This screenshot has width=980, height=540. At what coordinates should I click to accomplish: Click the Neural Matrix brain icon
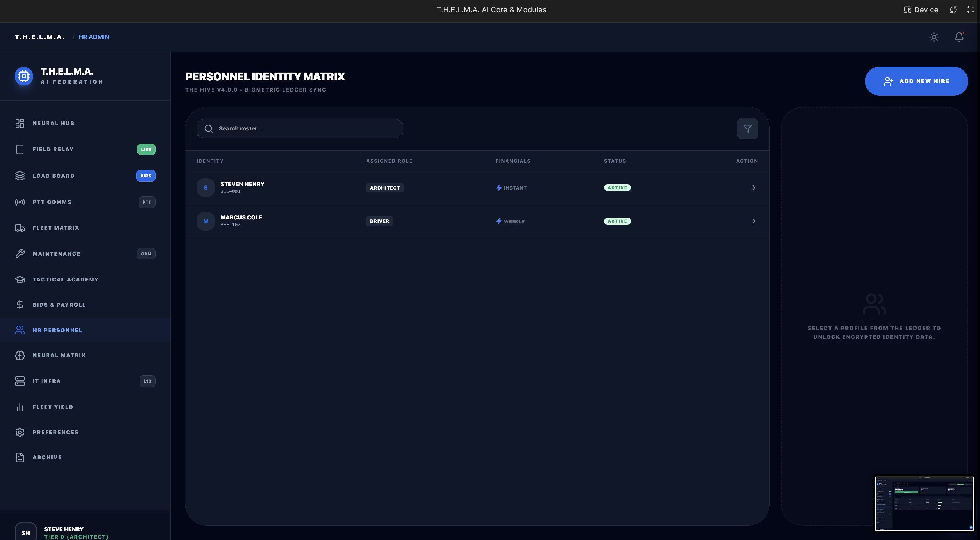tap(20, 355)
